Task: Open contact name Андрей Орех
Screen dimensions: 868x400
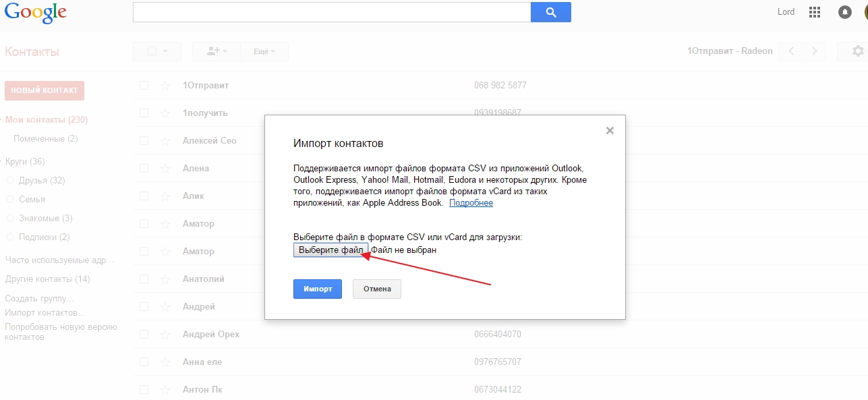Action: [211, 335]
